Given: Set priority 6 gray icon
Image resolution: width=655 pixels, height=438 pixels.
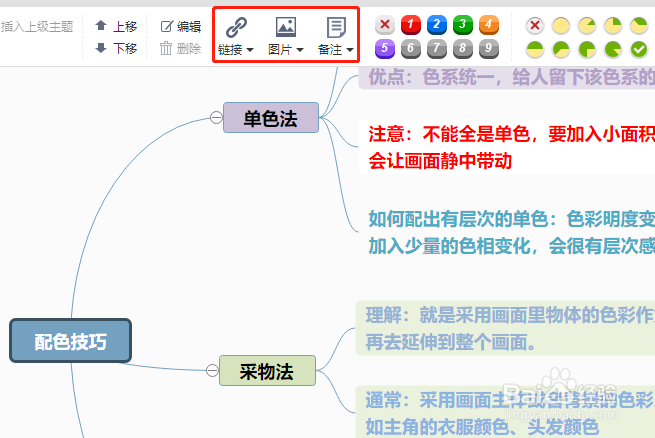Looking at the screenshot, I should 411,49.
